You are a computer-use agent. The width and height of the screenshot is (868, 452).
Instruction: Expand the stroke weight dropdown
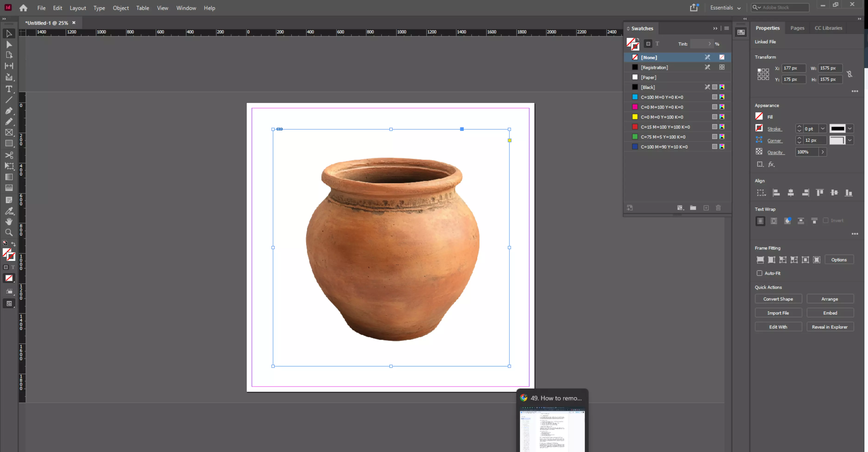coord(822,128)
